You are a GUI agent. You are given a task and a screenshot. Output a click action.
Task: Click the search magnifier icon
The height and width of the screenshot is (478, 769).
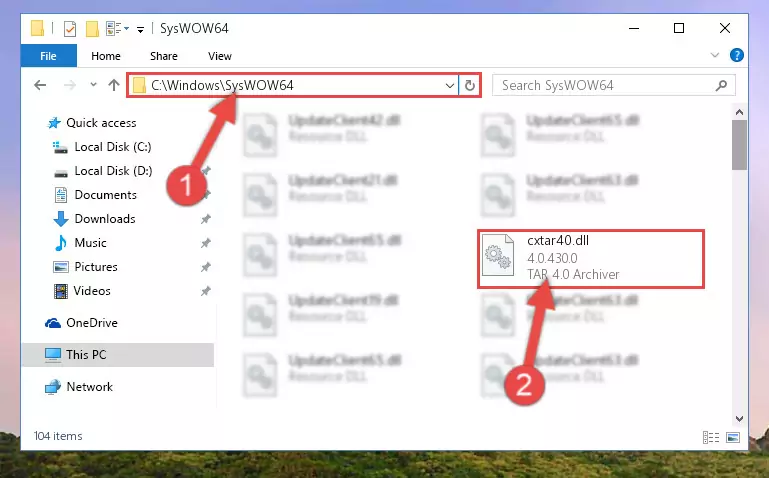coord(721,86)
